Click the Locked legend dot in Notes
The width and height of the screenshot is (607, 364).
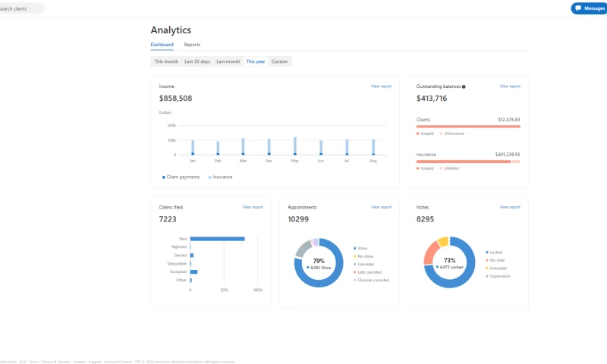(486, 252)
